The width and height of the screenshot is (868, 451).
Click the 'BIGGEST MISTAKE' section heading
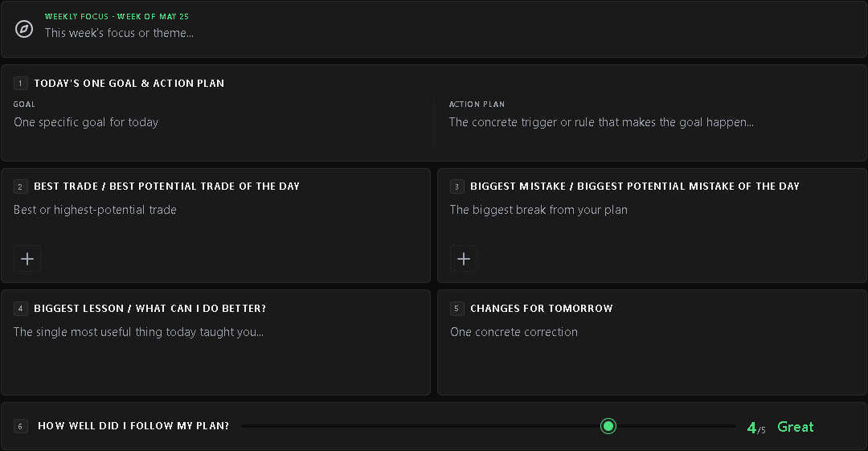click(634, 187)
